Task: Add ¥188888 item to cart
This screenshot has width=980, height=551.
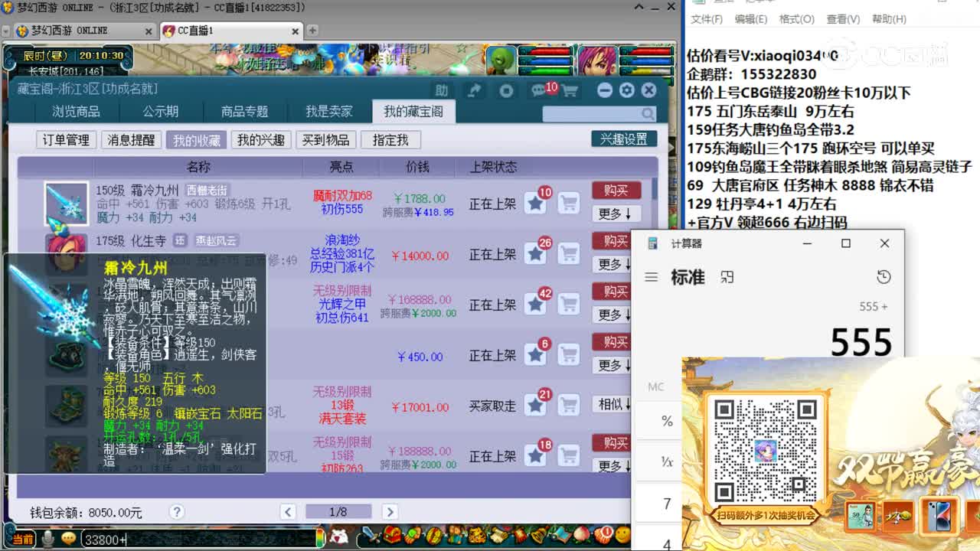Action: [568, 456]
